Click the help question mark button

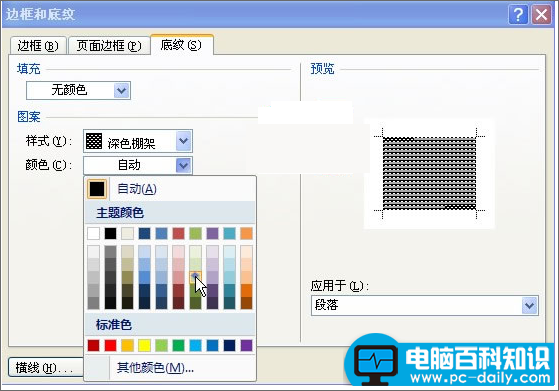pyautogui.click(x=518, y=15)
